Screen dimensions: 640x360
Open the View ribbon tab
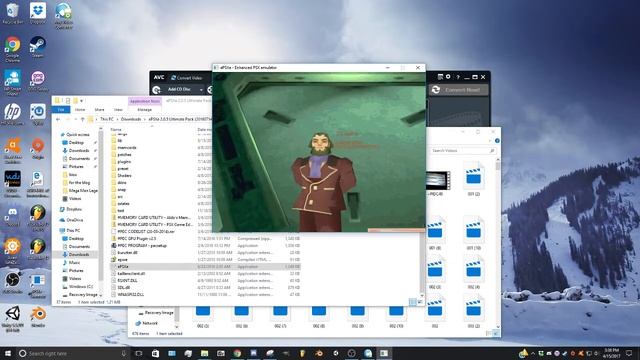[x=118, y=109]
